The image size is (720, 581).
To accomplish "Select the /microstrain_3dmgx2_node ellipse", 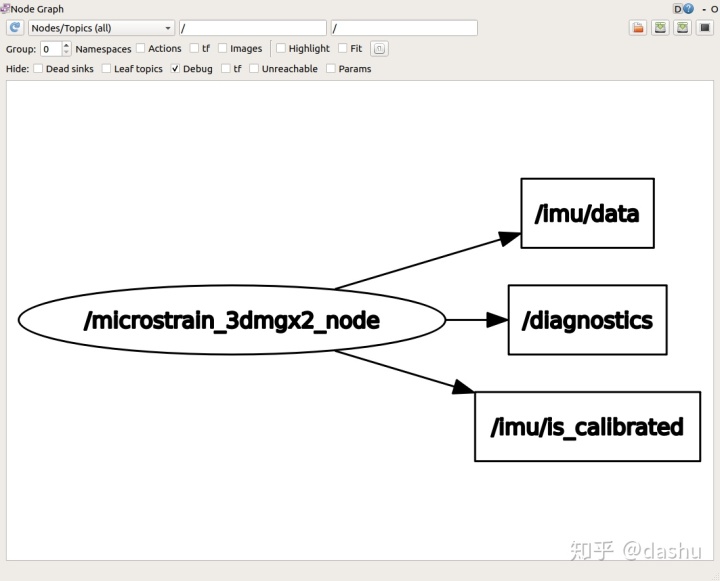I will point(232,320).
